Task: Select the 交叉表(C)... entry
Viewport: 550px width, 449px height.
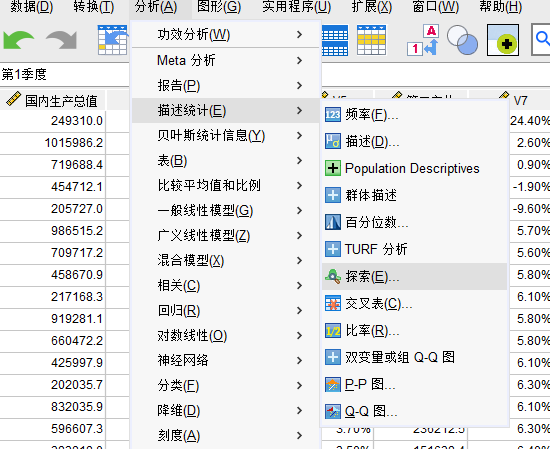Action: (415, 303)
